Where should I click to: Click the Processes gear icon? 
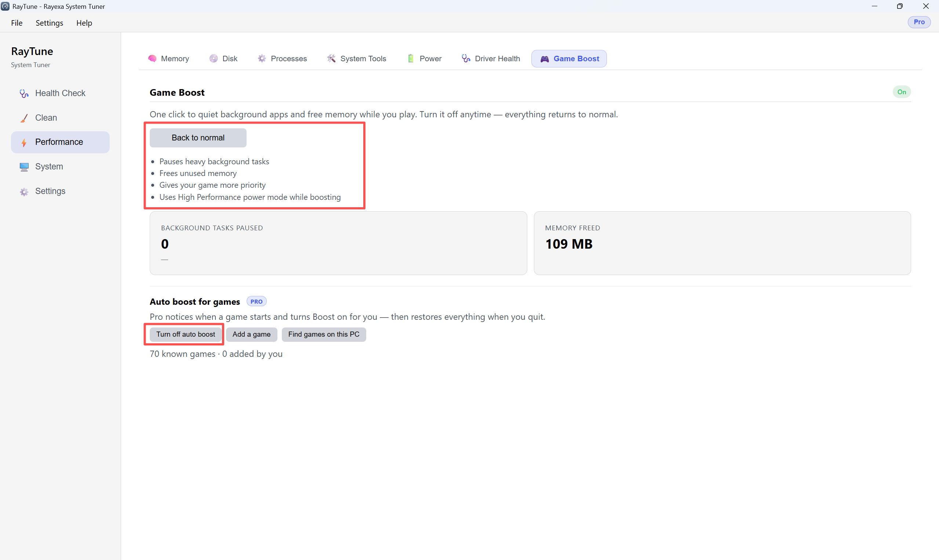tap(262, 58)
